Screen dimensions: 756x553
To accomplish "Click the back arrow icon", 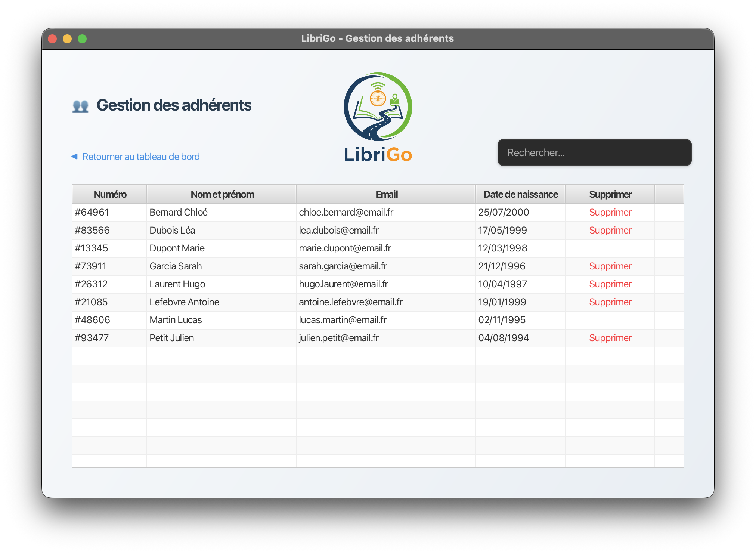I will click(74, 156).
